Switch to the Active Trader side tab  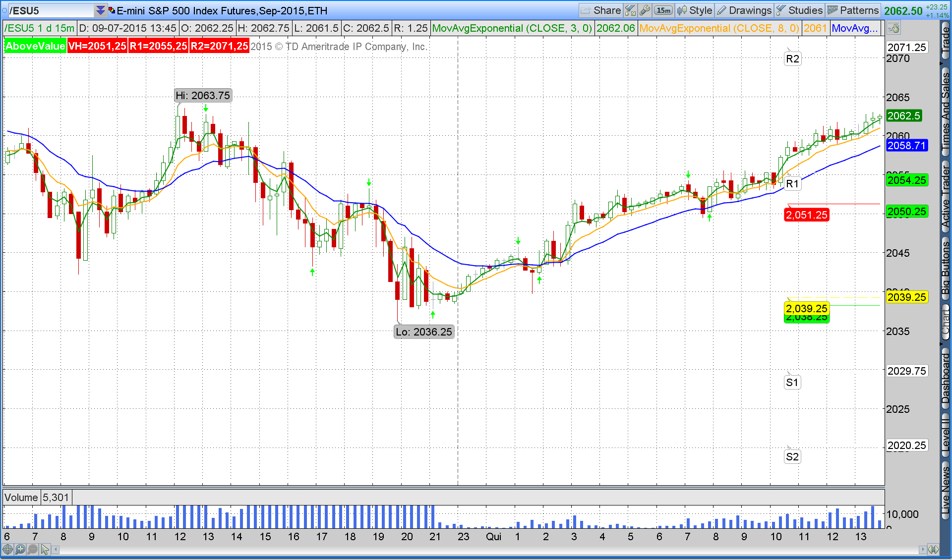946,197
